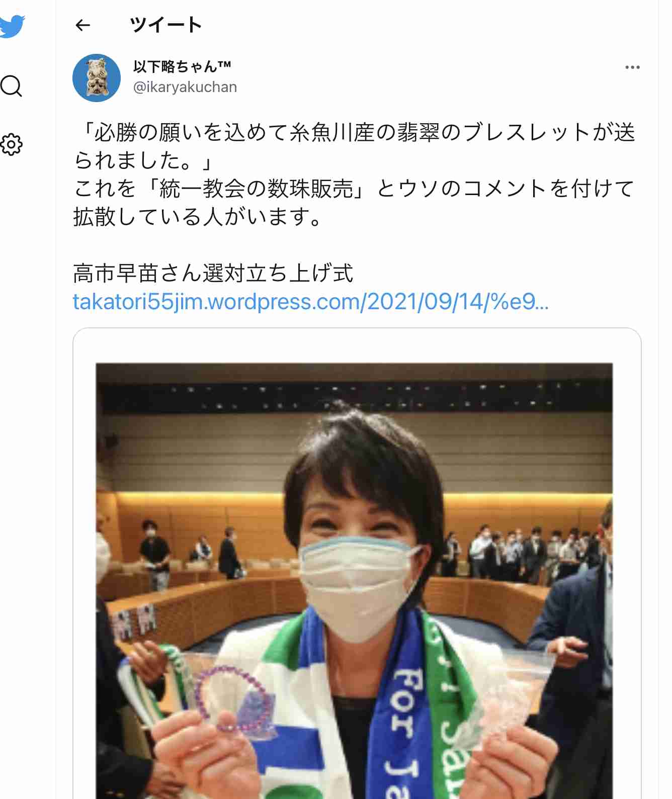Open the @ikaryakuchan handle link
Viewport: 672px width, 799px height.
[185, 87]
